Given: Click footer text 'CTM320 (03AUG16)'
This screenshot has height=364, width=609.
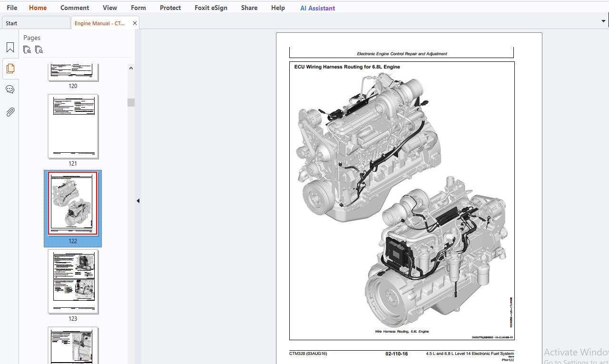Looking at the screenshot, I should 308,354.
